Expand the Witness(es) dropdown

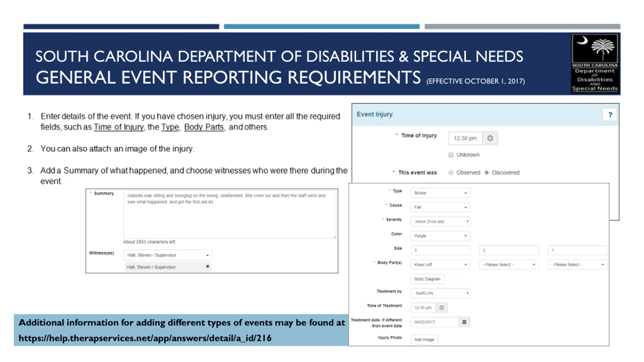(168, 255)
